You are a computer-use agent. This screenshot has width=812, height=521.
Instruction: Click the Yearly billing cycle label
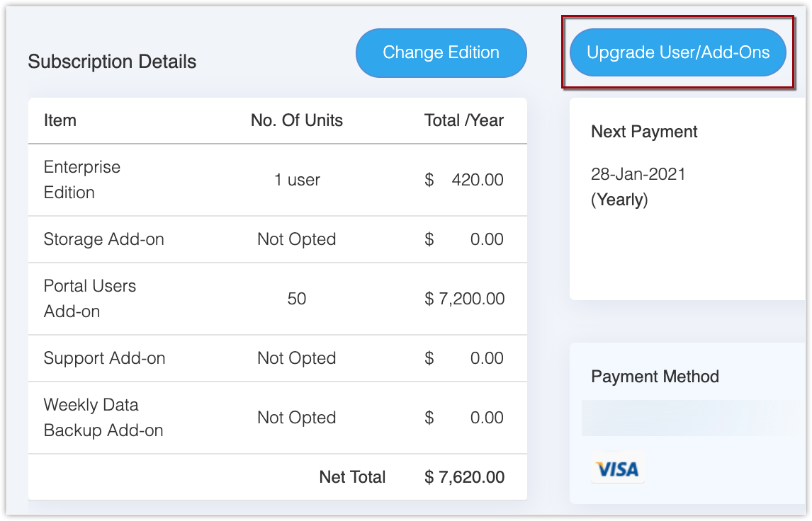619,200
